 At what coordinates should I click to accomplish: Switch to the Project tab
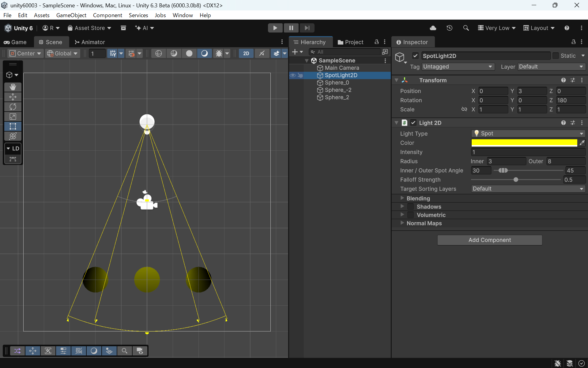[x=350, y=42]
